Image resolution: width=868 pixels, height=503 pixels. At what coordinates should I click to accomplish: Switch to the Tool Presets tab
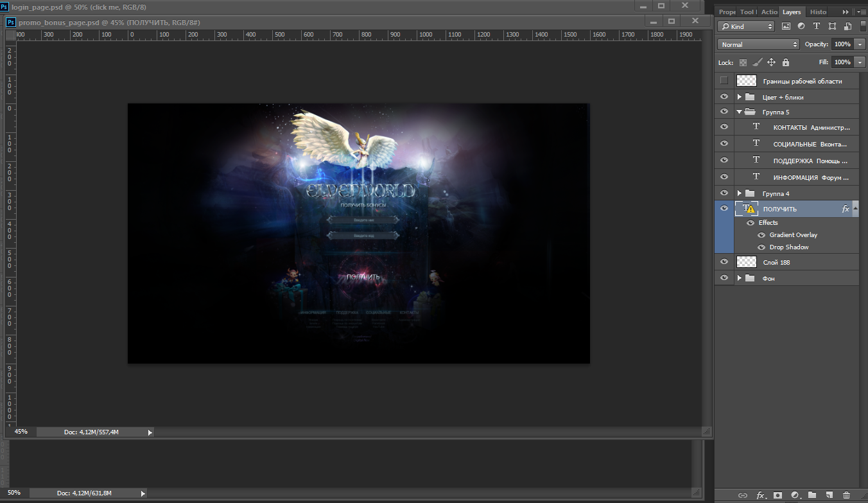pos(747,12)
